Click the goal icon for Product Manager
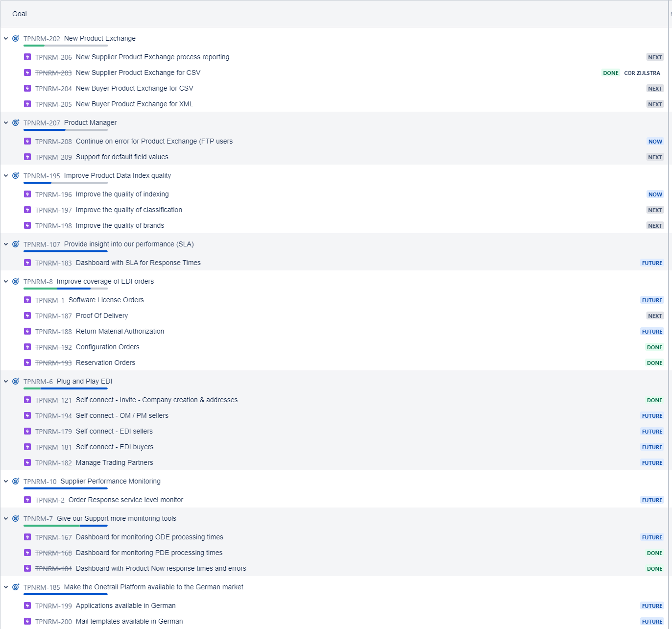The image size is (672, 629). coord(16,122)
